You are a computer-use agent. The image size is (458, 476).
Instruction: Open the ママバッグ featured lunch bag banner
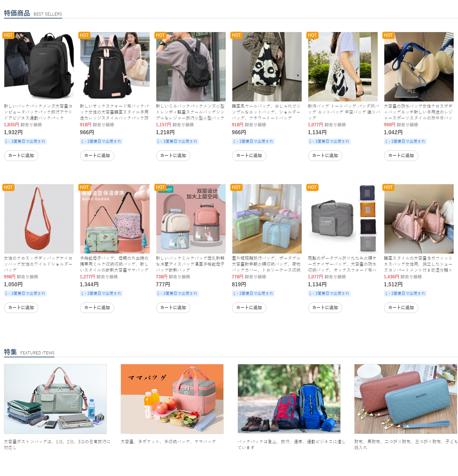pos(172,399)
